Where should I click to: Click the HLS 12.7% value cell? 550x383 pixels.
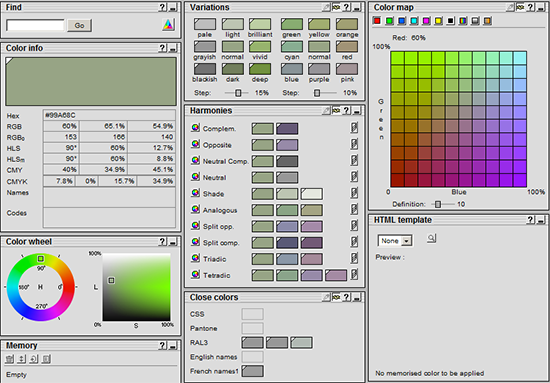[152, 148]
